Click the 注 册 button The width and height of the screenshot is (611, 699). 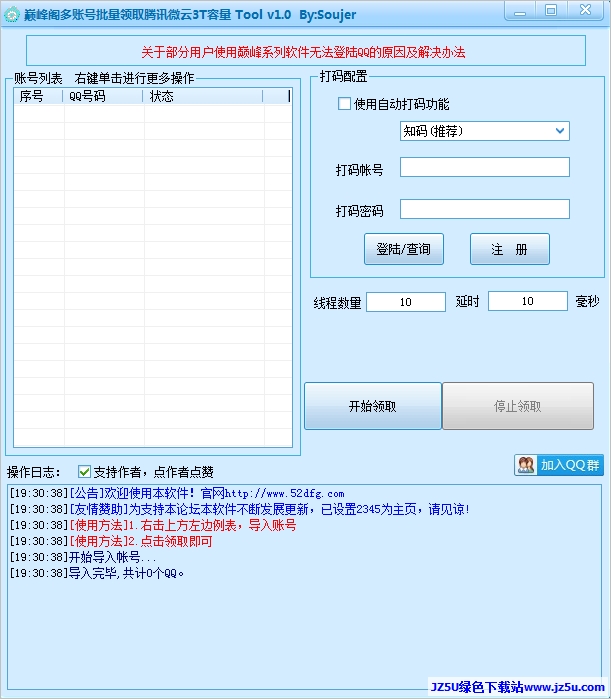509,249
